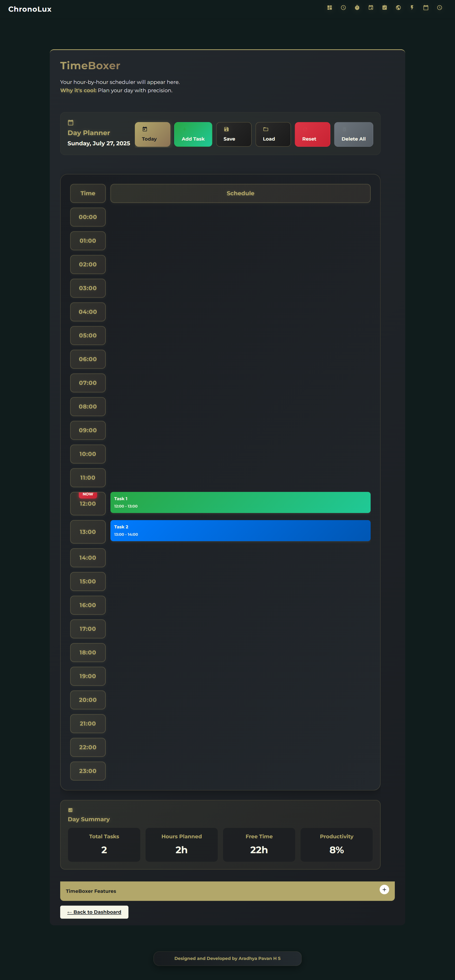Screen dimensions: 455x980
Task: Select the blue Task 2 block
Action: 240,530
